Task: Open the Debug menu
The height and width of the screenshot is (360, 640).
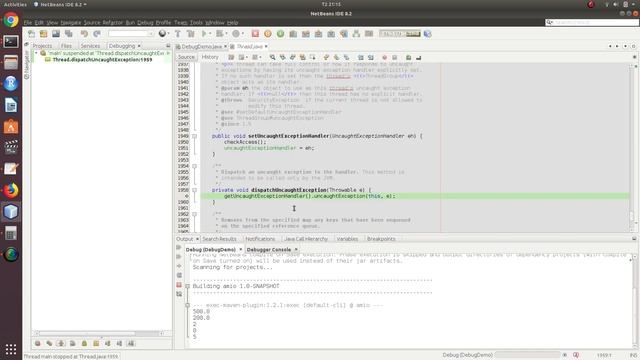Action: (x=145, y=22)
